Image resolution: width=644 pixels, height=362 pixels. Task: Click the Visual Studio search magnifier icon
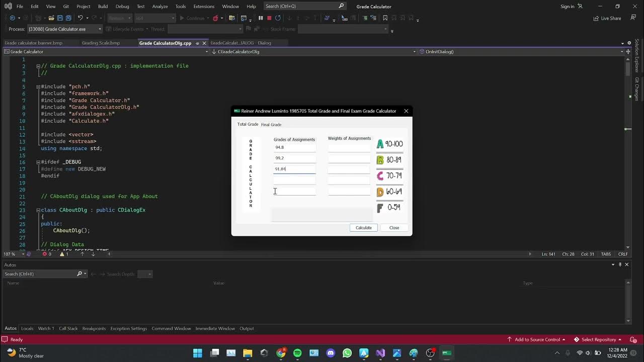tap(341, 6)
